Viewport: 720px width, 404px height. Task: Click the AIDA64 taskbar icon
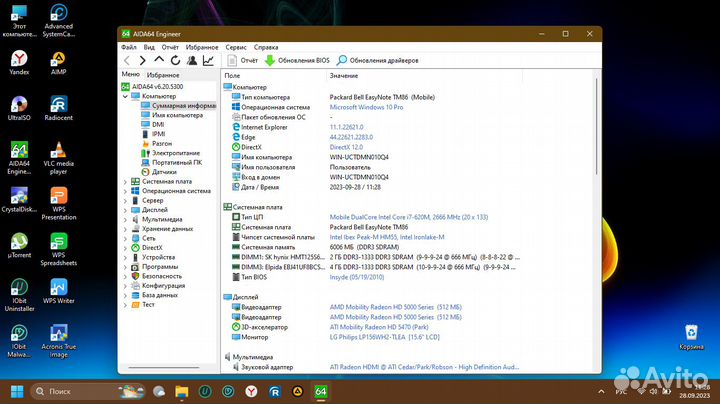321,392
